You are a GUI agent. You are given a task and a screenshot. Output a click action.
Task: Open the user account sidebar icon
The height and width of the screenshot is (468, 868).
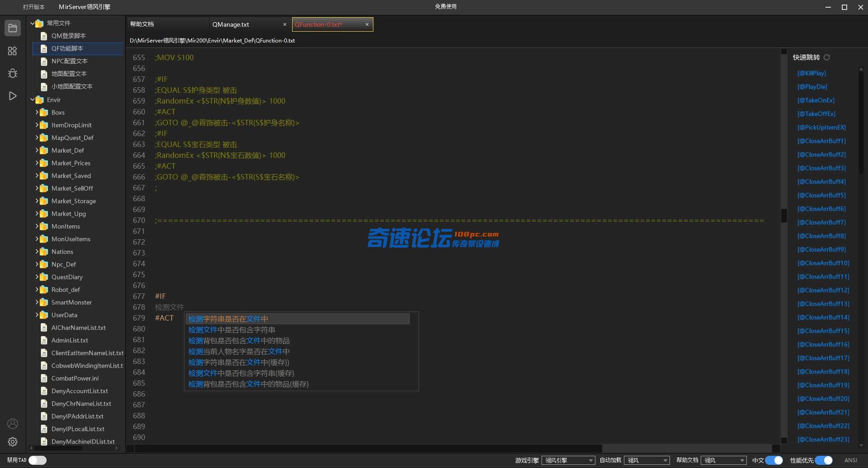[x=13, y=424]
